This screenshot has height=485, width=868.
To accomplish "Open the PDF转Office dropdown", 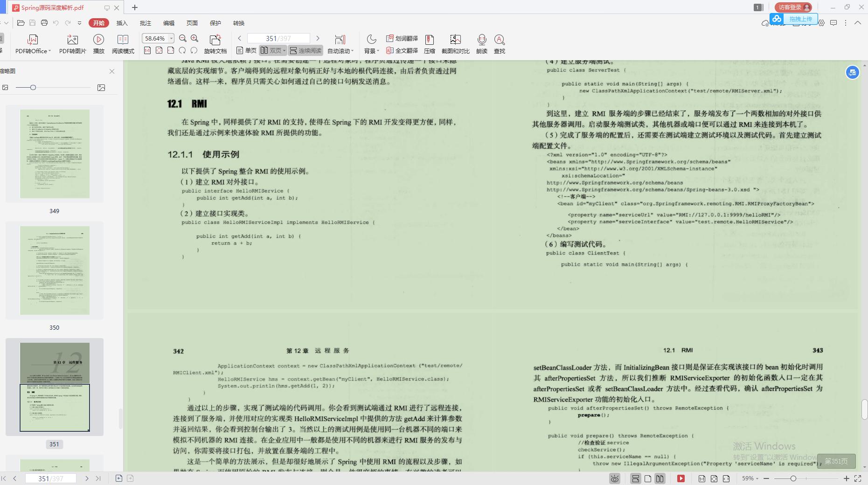I will (x=33, y=43).
